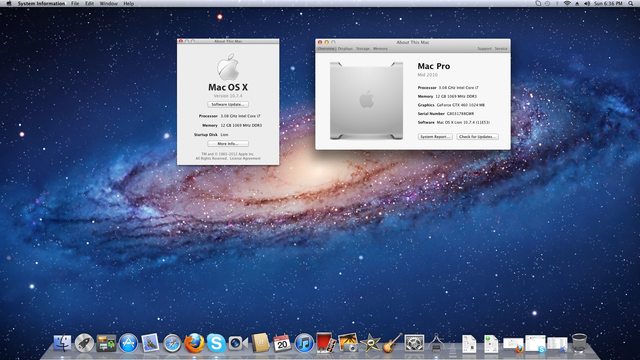Screen dimensions: 640x360
Task: Open FaceTime camera icon in dock
Action: [238, 343]
